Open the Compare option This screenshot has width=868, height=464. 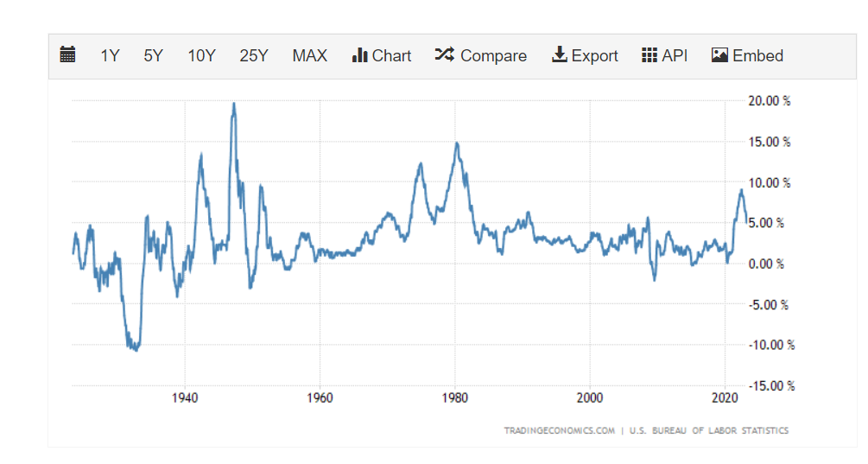tap(493, 56)
